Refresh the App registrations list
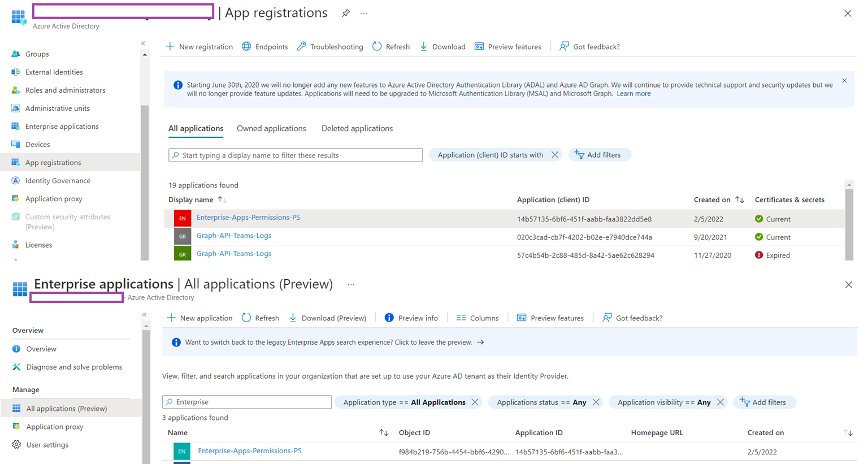The image size is (868, 464). tap(391, 46)
